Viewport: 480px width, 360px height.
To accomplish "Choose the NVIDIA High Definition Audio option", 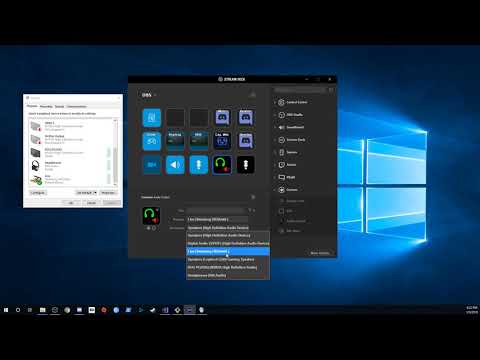I will (x=228, y=267).
